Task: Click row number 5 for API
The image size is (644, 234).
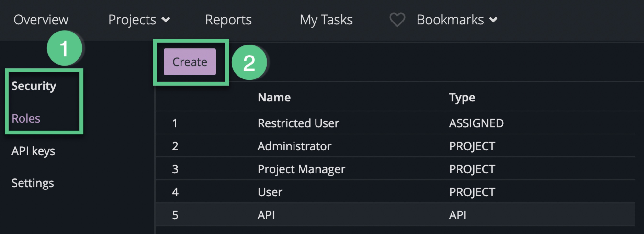Action: coord(175,215)
